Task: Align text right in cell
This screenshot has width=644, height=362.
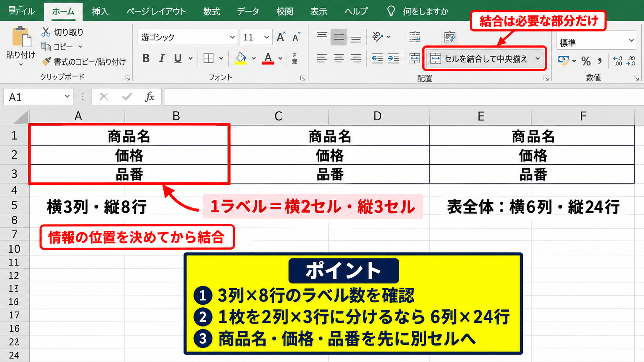Action: [x=356, y=58]
